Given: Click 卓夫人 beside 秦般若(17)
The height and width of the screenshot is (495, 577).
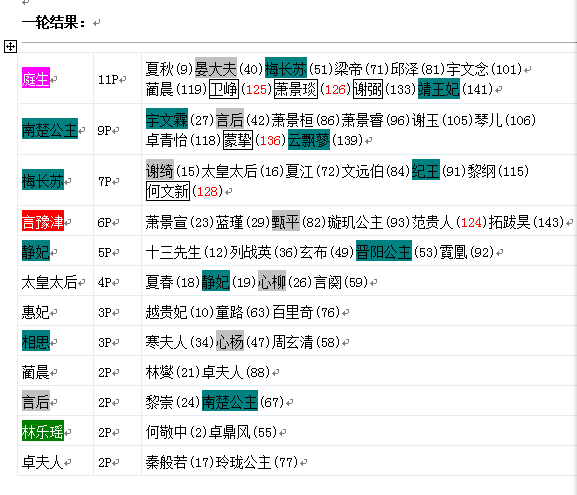Looking at the screenshot, I should tap(43, 462).
